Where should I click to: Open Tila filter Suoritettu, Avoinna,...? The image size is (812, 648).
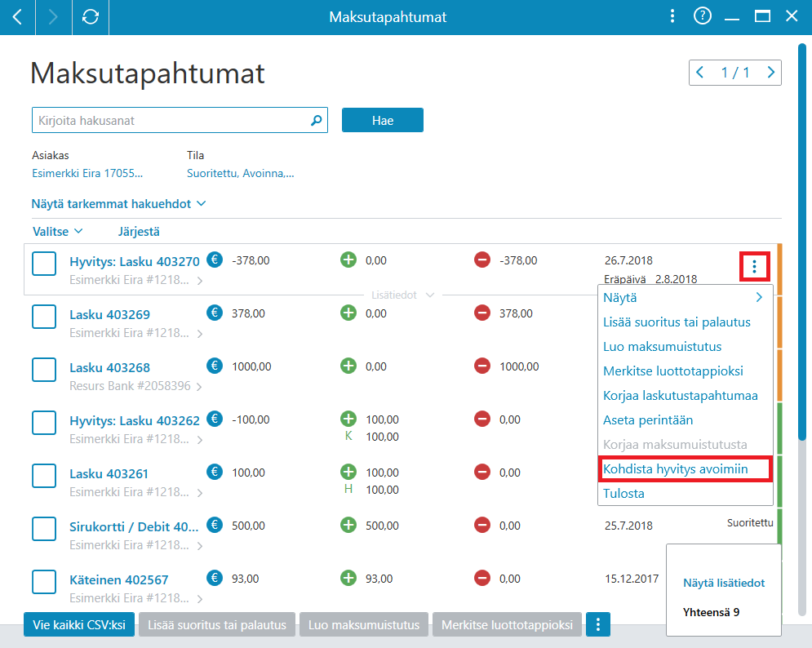(240, 174)
